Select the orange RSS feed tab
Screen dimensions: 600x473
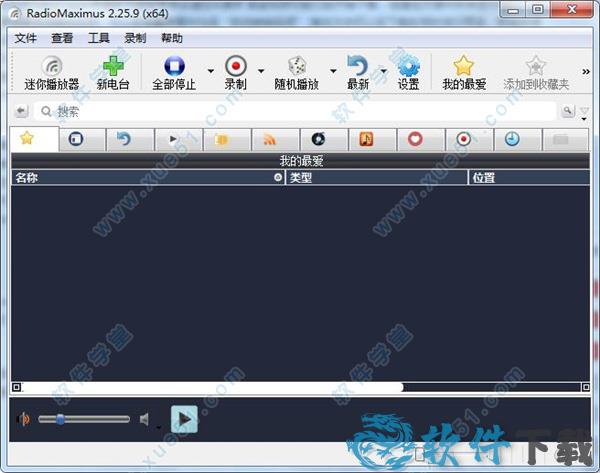276,139
